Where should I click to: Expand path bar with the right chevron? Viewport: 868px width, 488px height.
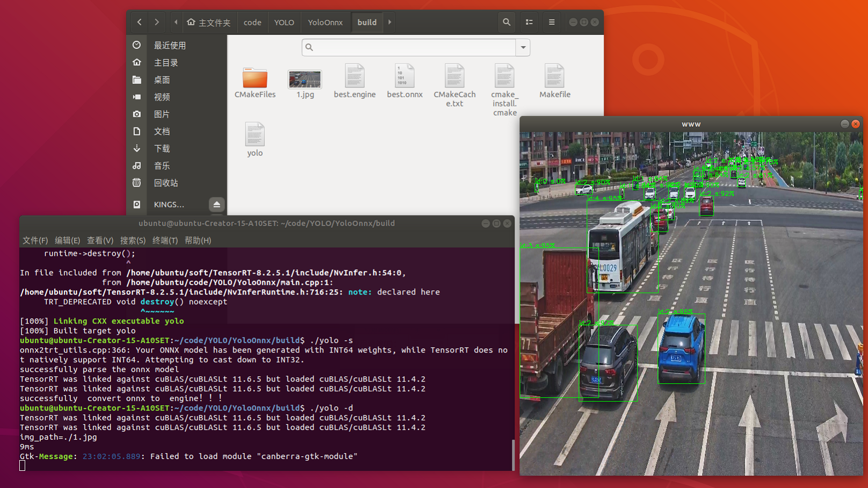pyautogui.click(x=390, y=22)
